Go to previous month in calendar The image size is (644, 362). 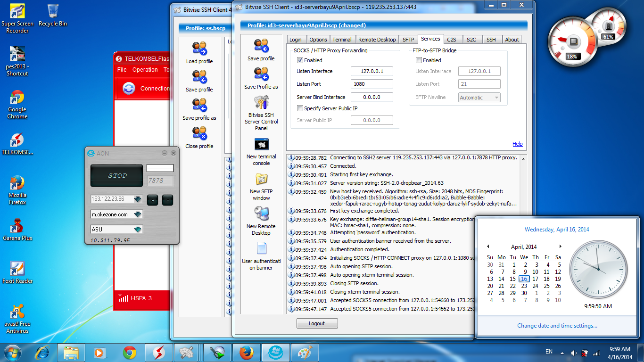[x=488, y=247]
